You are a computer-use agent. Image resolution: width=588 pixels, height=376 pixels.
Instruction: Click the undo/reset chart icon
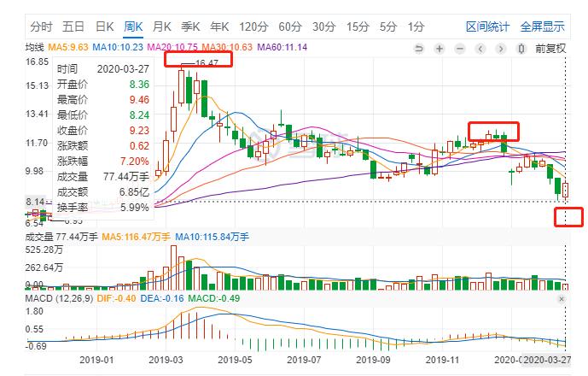click(419, 49)
